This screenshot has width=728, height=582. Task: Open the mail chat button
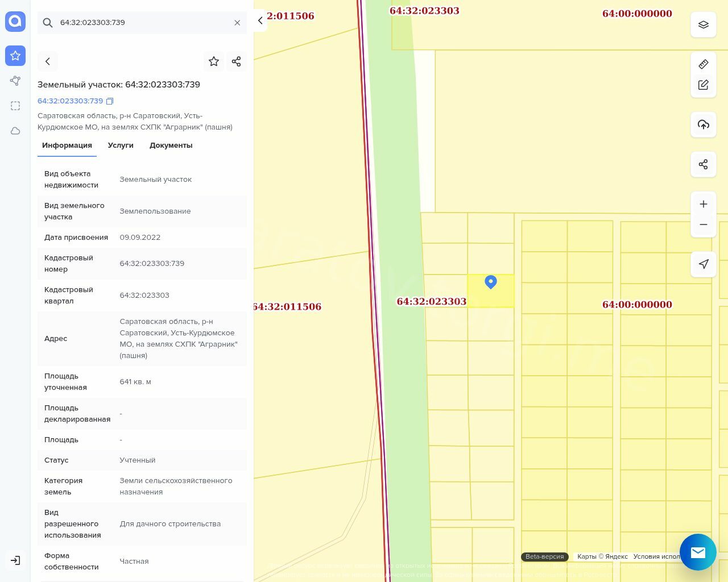pyautogui.click(x=698, y=552)
